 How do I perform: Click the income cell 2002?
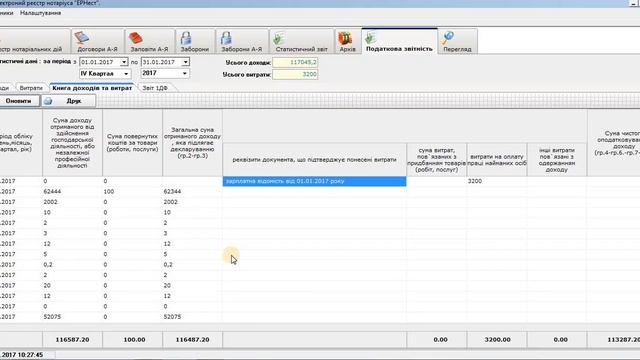[72, 202]
